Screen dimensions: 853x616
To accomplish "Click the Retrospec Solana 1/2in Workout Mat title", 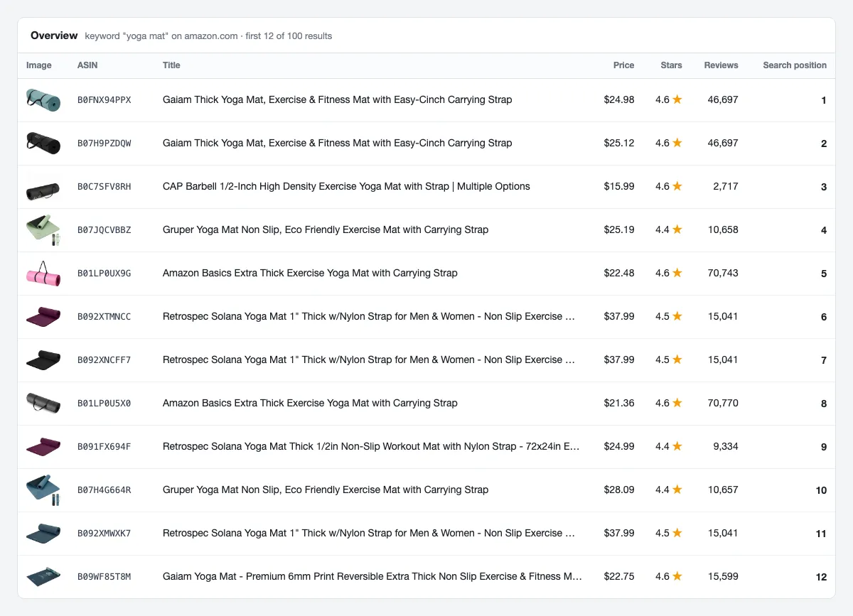I will pos(372,446).
